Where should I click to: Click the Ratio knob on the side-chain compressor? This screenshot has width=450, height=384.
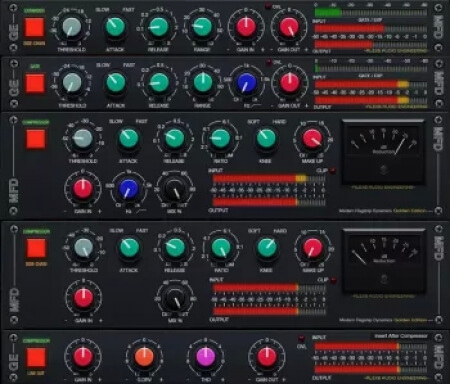[x=221, y=247]
